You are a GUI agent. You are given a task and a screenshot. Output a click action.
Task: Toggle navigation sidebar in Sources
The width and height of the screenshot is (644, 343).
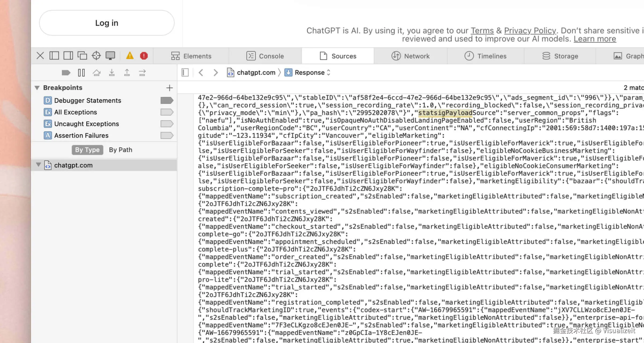point(185,73)
